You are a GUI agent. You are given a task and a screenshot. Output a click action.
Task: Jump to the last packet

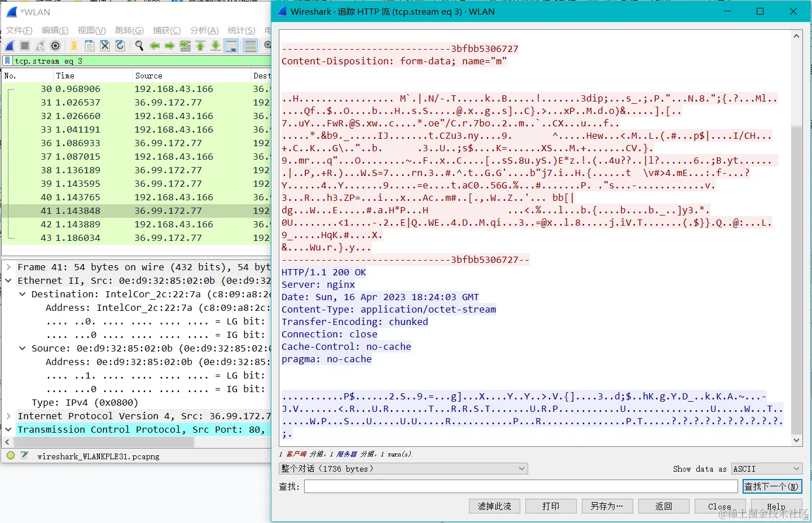click(x=216, y=46)
